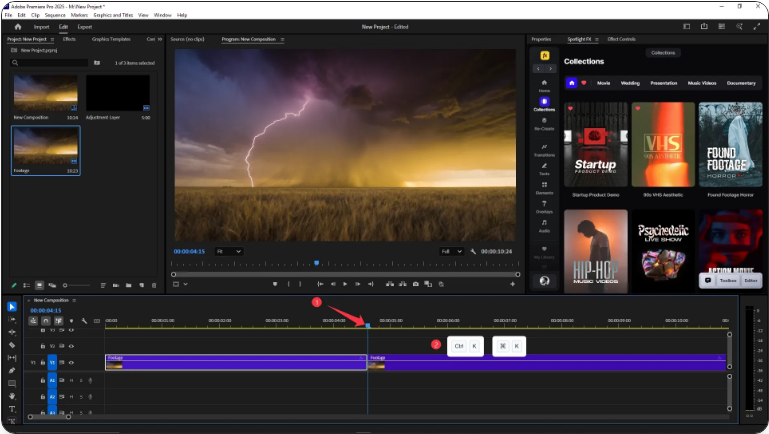Click the Play button in the Program monitor
769x434 pixels.
point(345,284)
